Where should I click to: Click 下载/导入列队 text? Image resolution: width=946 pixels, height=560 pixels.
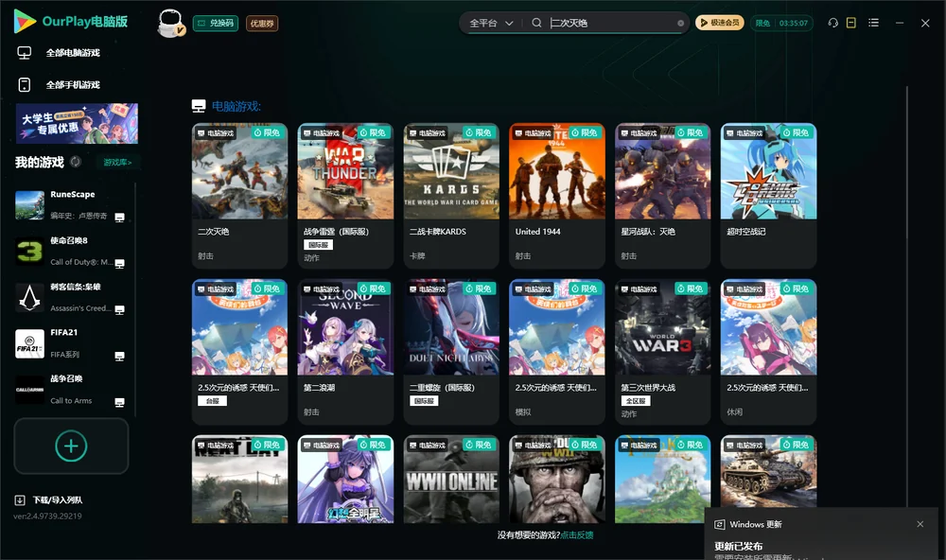[x=58, y=500]
